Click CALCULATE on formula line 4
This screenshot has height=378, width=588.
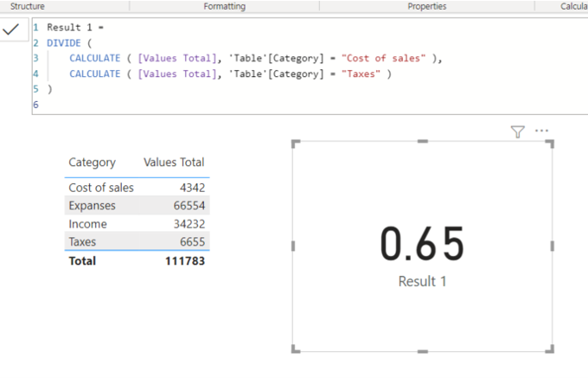95,74
